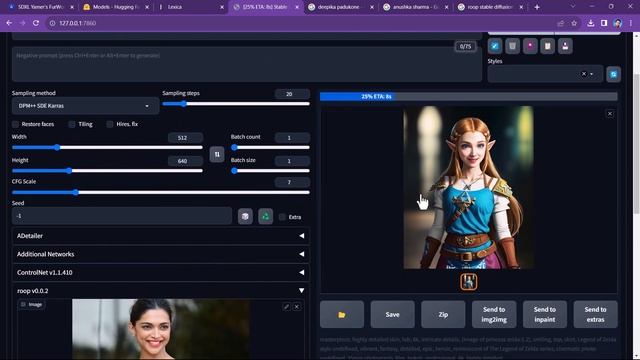Click the pink extra networks icon

[x=530, y=46]
